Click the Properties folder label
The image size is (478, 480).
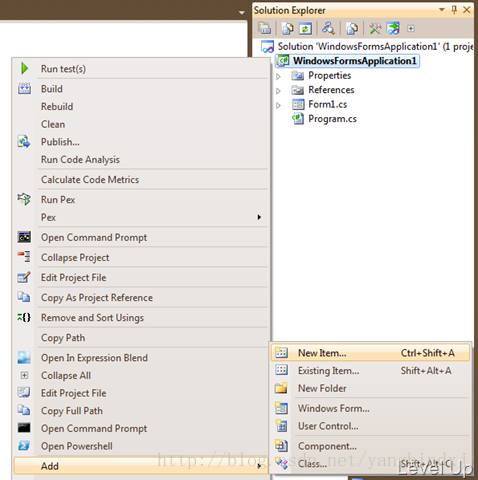[329, 75]
